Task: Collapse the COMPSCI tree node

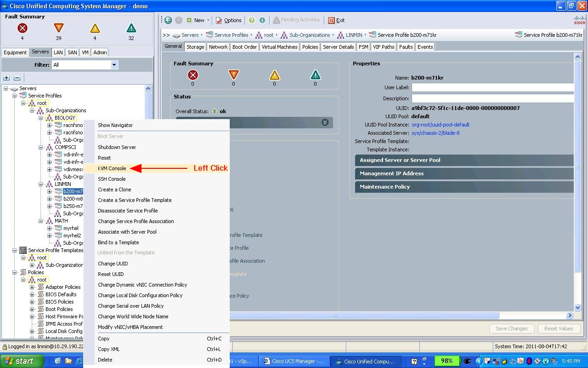Action: pos(40,147)
